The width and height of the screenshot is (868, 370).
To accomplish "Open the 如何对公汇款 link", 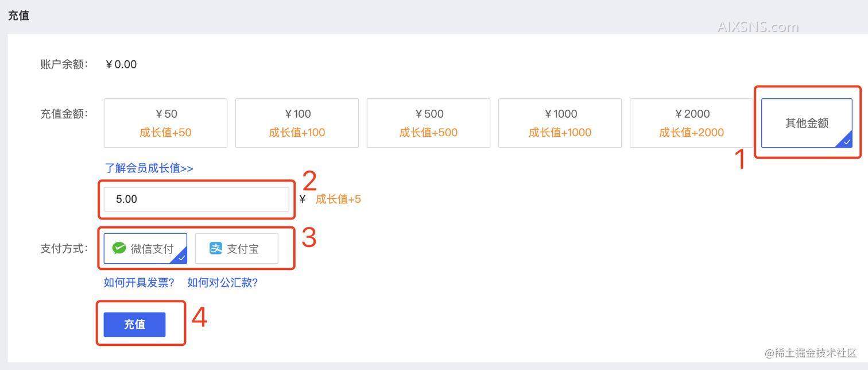I will pos(222,282).
